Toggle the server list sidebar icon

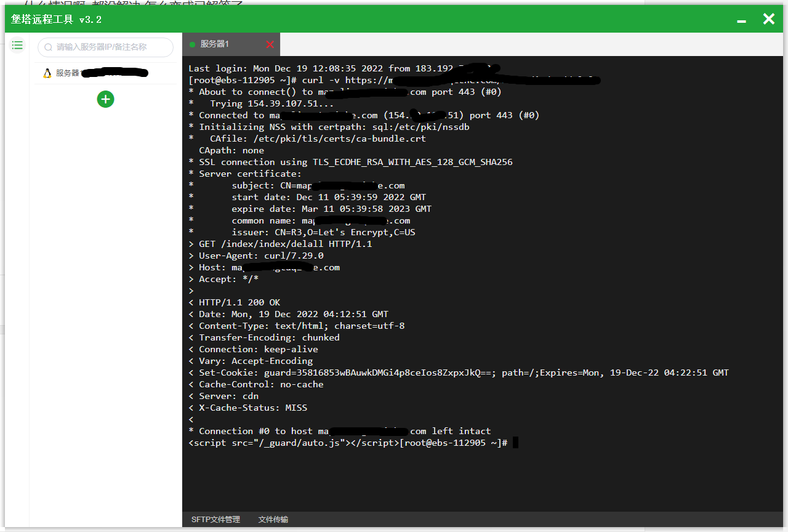click(x=17, y=46)
